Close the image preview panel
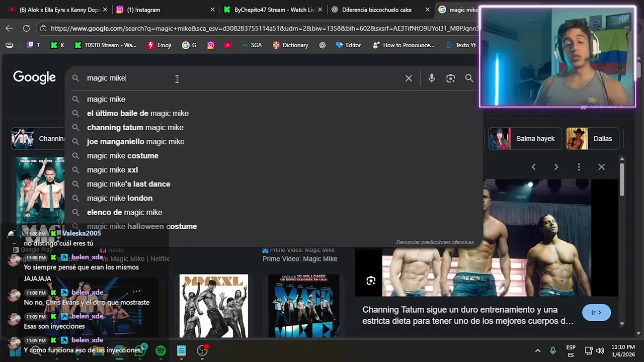Viewport: 644px width, 362px height. click(601, 167)
